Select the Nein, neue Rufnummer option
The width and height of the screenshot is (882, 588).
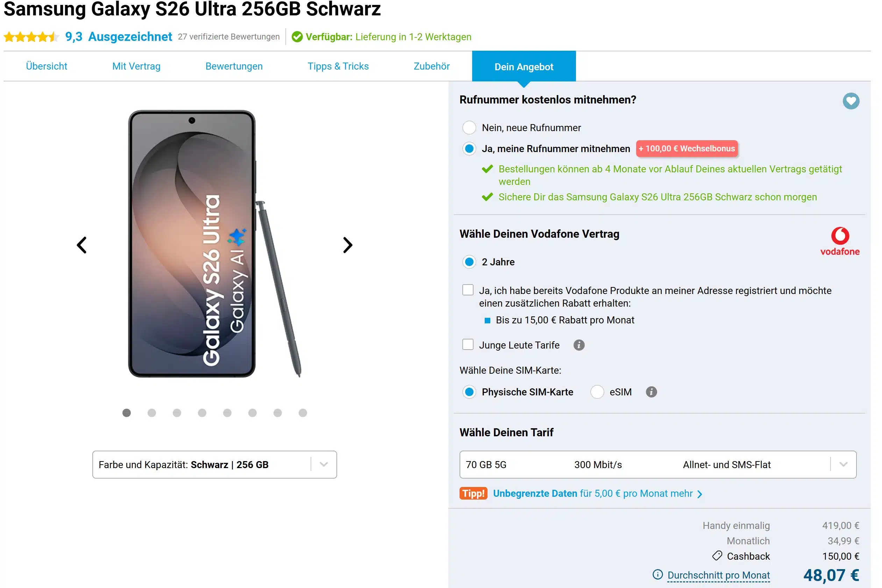(x=469, y=128)
